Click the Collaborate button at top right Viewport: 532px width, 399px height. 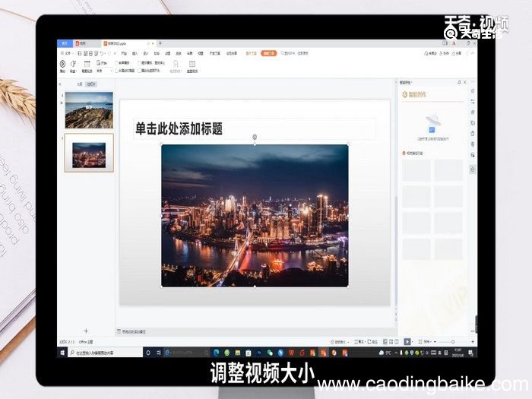tap(444, 53)
